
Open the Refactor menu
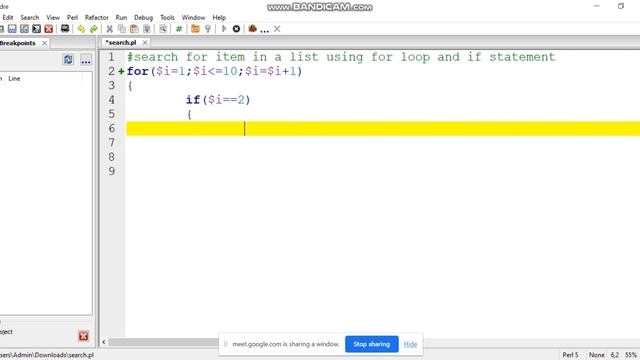pos(97,18)
